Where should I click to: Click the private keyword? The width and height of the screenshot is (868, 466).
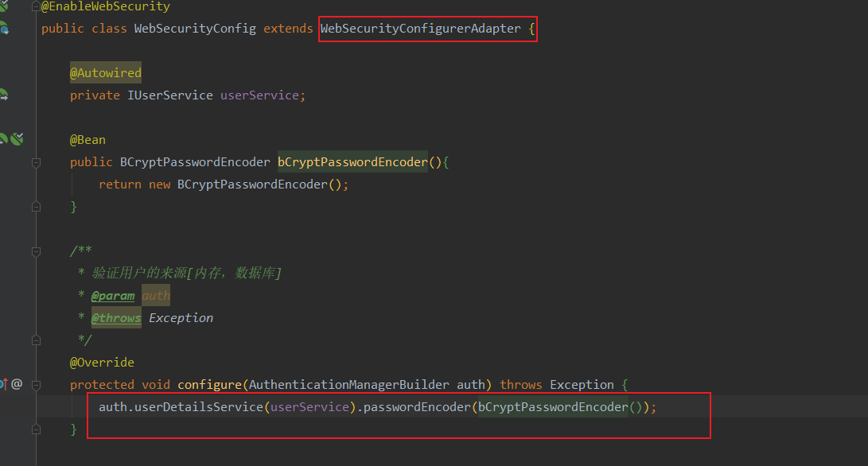tap(95, 95)
